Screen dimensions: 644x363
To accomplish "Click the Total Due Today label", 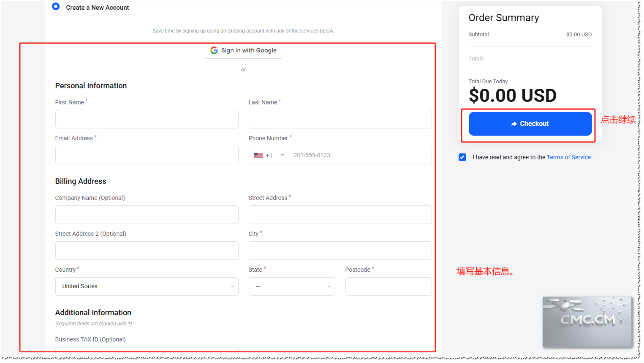I will pos(488,82).
